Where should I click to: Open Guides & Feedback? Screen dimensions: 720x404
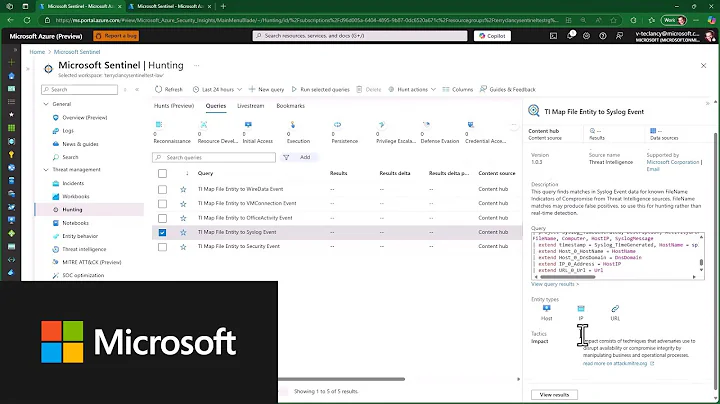508,90
